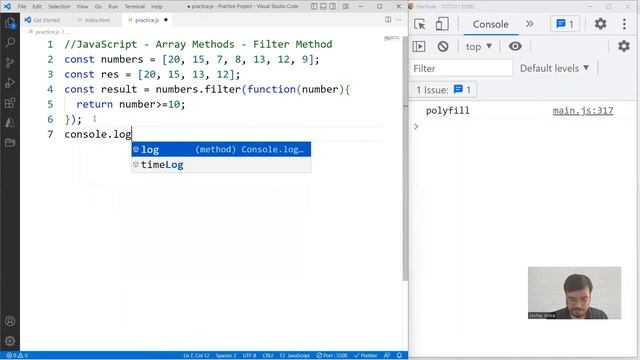The width and height of the screenshot is (640, 360).
Task: Click the minimap in the editor
Action: coord(392,38)
